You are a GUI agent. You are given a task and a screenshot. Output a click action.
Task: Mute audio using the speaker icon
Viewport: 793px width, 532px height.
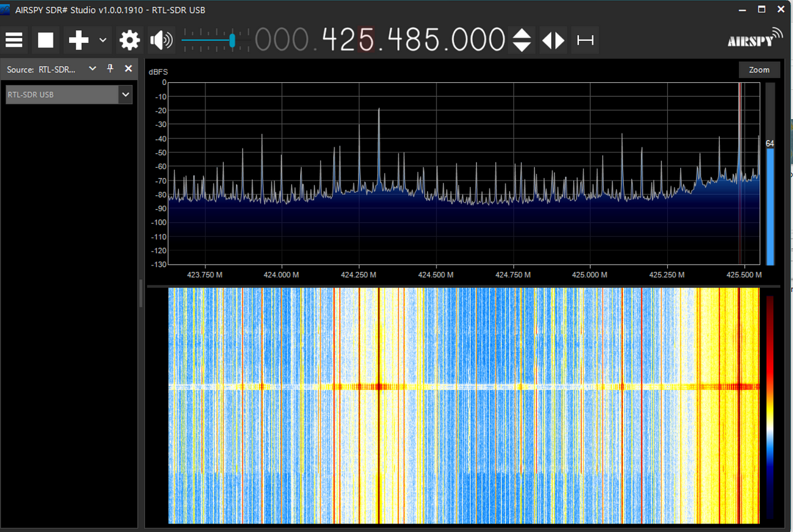[x=161, y=40]
